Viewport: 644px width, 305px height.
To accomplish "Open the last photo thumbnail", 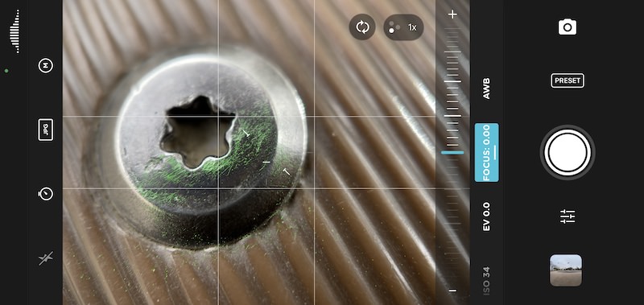I will click(x=566, y=270).
